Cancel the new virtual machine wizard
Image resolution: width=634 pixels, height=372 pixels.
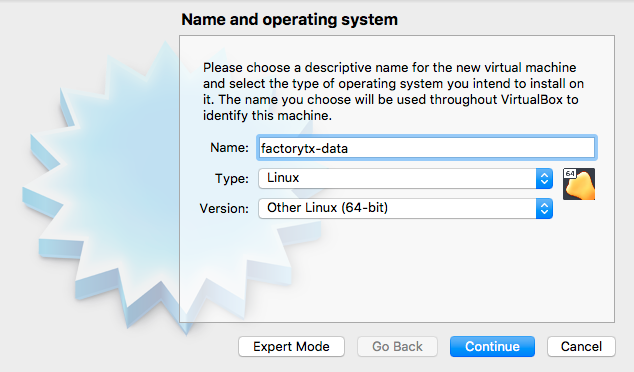pyautogui.click(x=581, y=347)
